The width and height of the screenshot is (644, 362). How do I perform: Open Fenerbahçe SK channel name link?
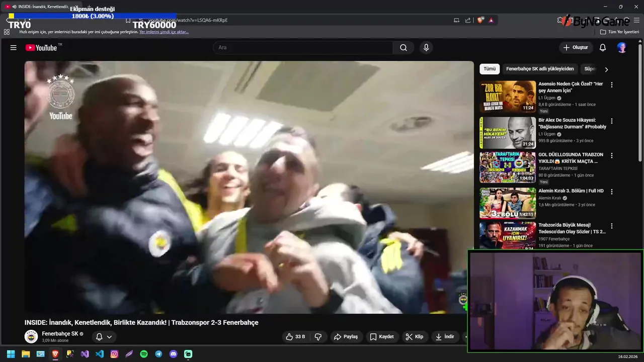pyautogui.click(x=60, y=334)
